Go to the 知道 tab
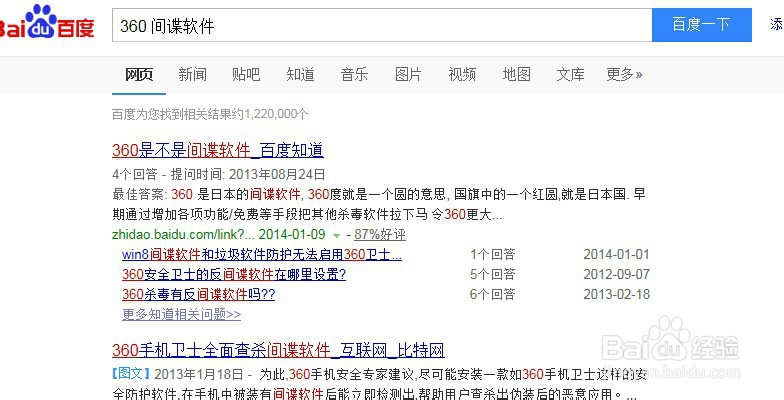 click(x=300, y=74)
